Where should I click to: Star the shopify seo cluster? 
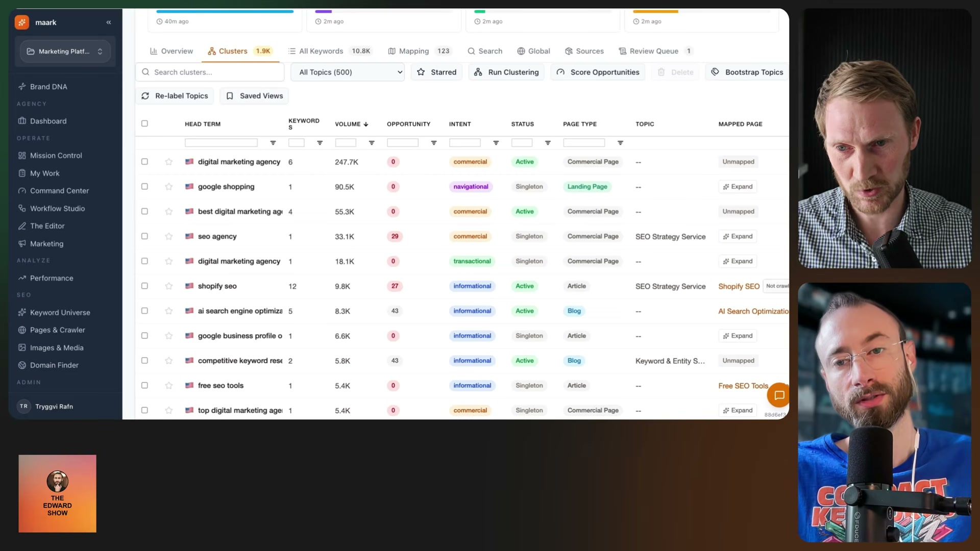(169, 286)
